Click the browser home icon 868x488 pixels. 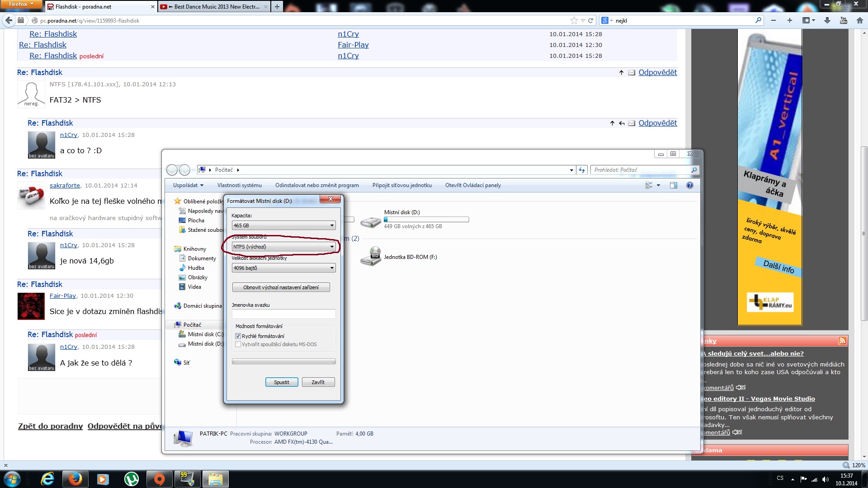click(859, 20)
